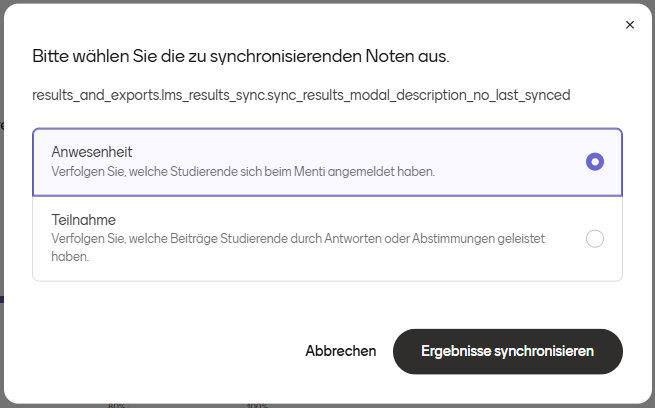This screenshot has width=655, height=408.
Task: Click the Ergebnisse synchronisieren button
Action: (508, 351)
